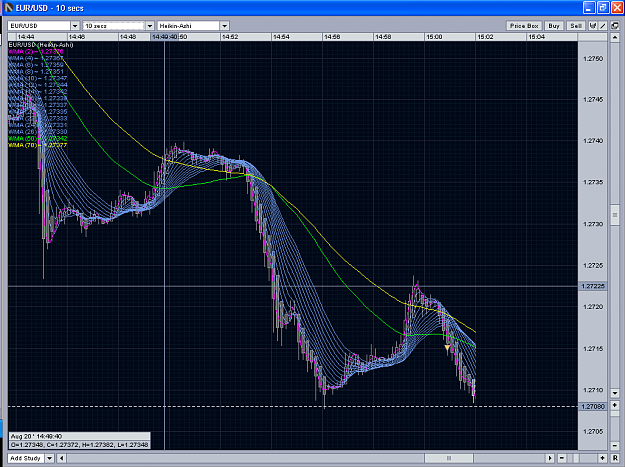Click the 14:52 time axis label
Screen dimensions: 625x467
(x=230, y=37)
